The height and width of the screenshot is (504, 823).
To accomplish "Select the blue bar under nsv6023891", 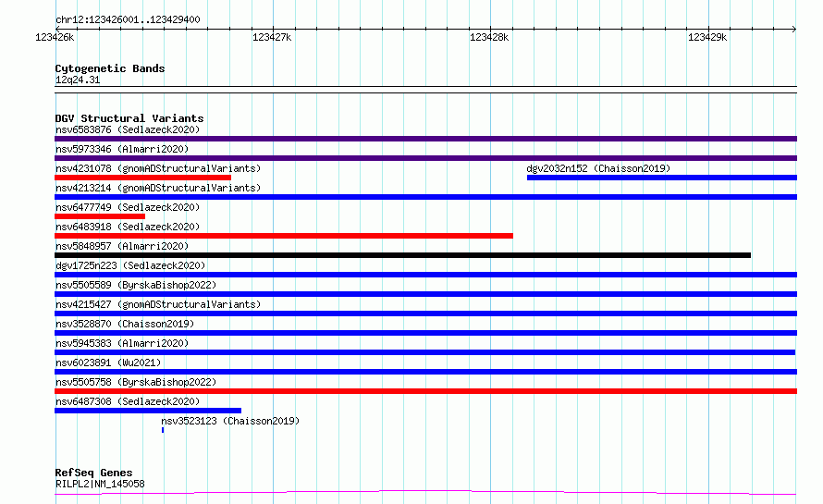I will pyautogui.click(x=425, y=372).
